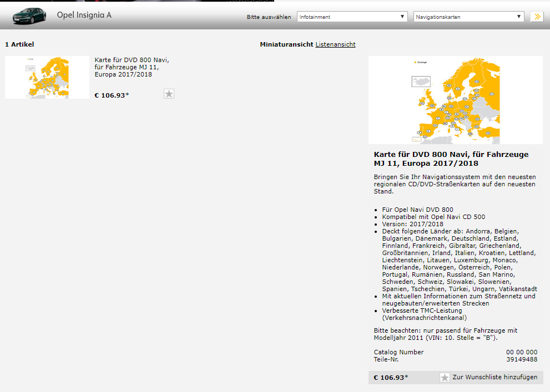550x392 pixels.
Task: Click the Teile-Nr. value 39149488
Action: 522,359
